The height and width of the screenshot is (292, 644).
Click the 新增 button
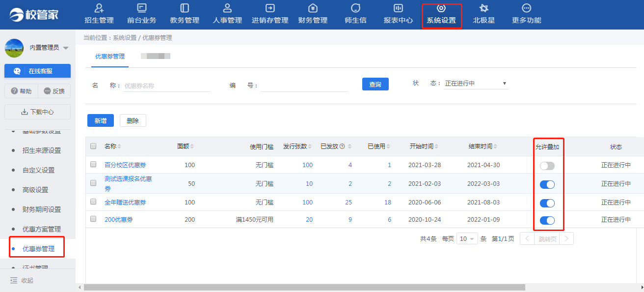101,120
